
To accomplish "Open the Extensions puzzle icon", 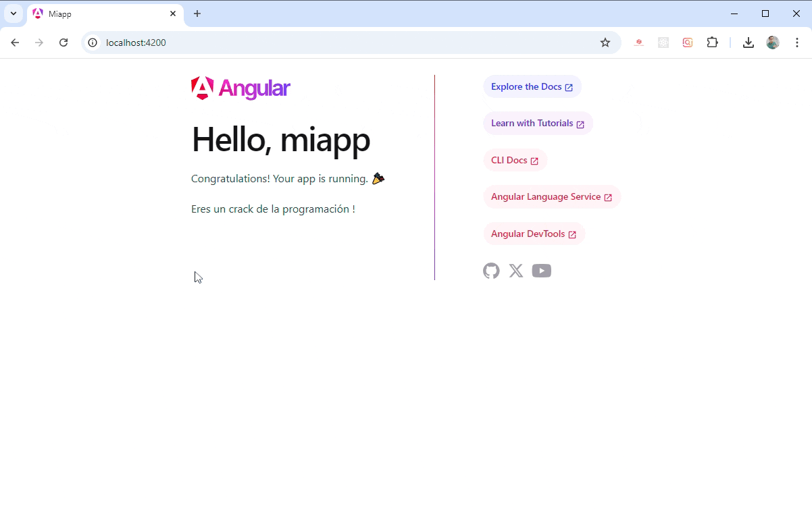I will point(712,43).
